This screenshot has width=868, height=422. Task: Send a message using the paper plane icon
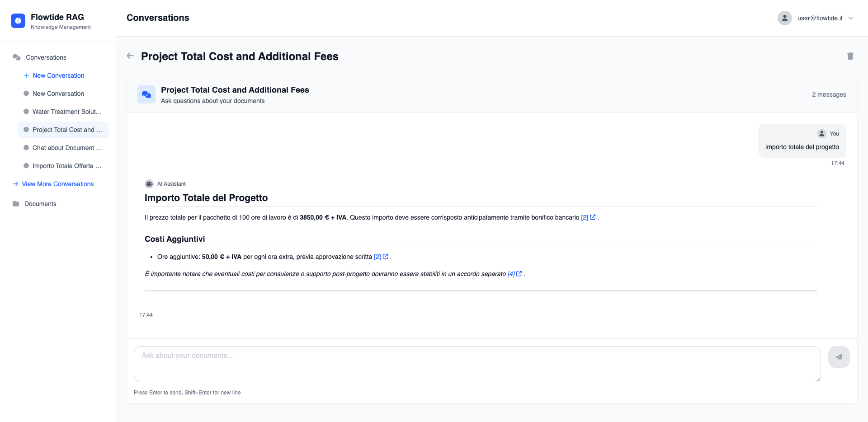coord(839,356)
